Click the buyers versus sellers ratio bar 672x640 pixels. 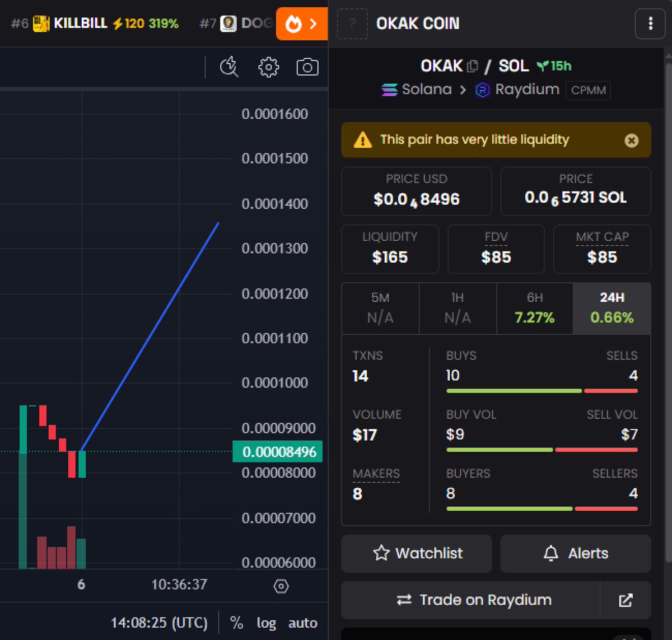point(542,508)
